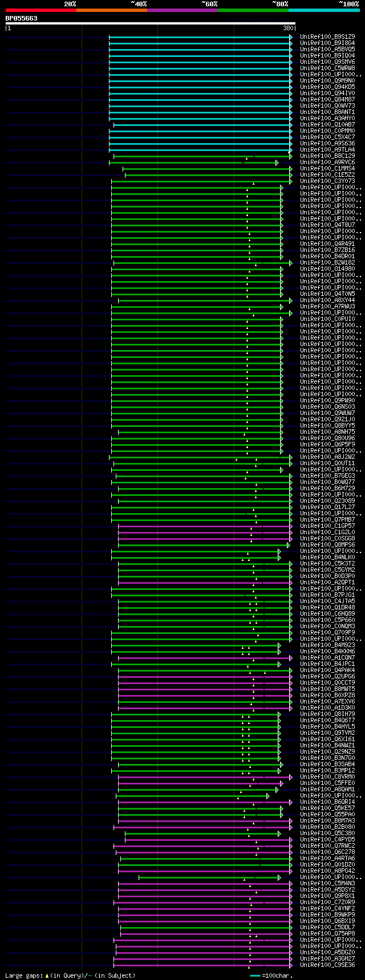Select the label UniRef100_B6QRI4
This screenshot has width=365, height=980.
(327, 802)
